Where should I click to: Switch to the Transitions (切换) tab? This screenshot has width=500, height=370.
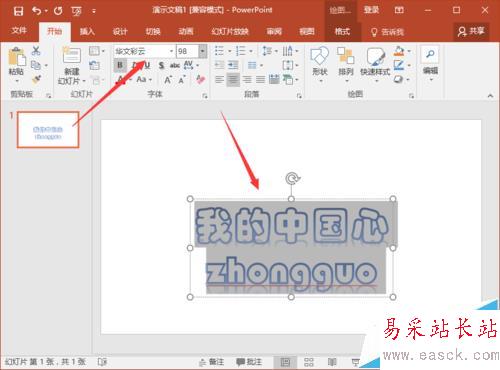153,31
